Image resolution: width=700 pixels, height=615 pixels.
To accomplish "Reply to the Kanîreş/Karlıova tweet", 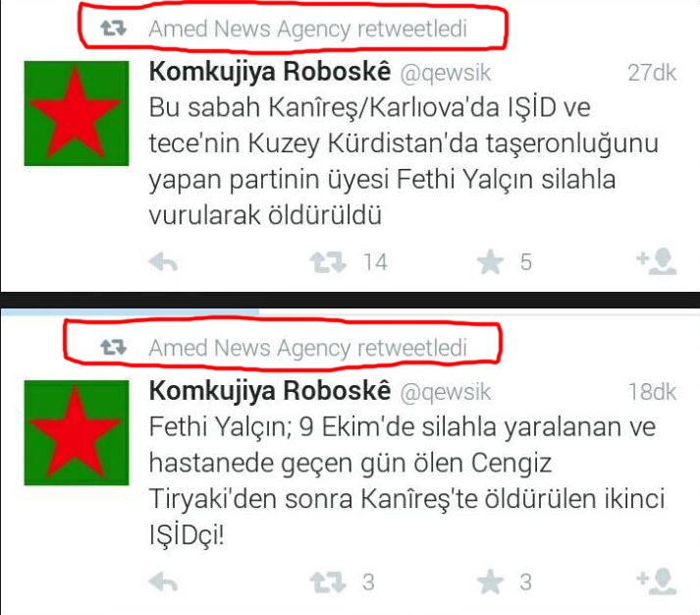I will (163, 262).
